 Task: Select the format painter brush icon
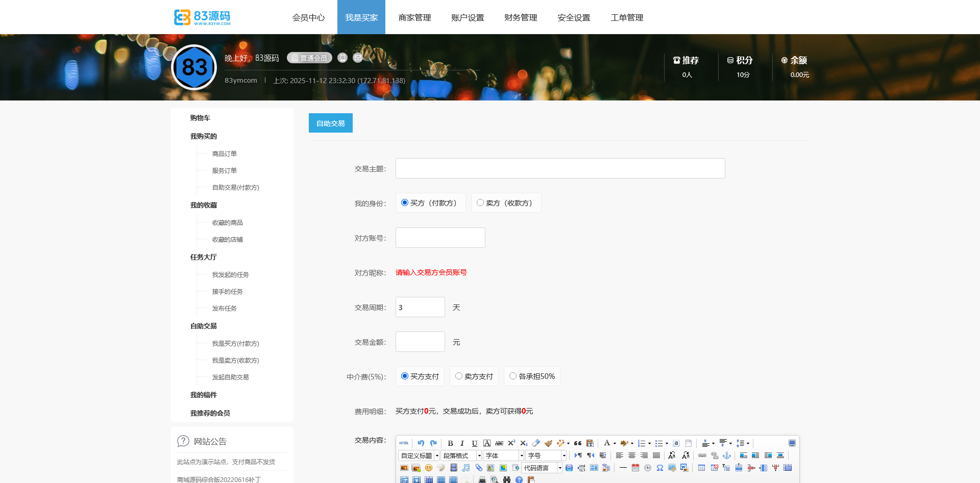[x=548, y=443]
